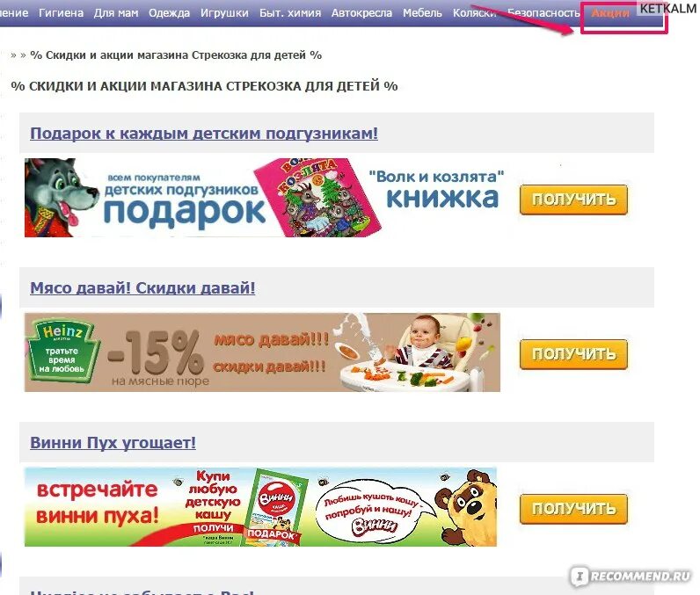This screenshot has height=595, width=700.
Task: Click Получить button for книжка gift offer
Action: (x=573, y=200)
